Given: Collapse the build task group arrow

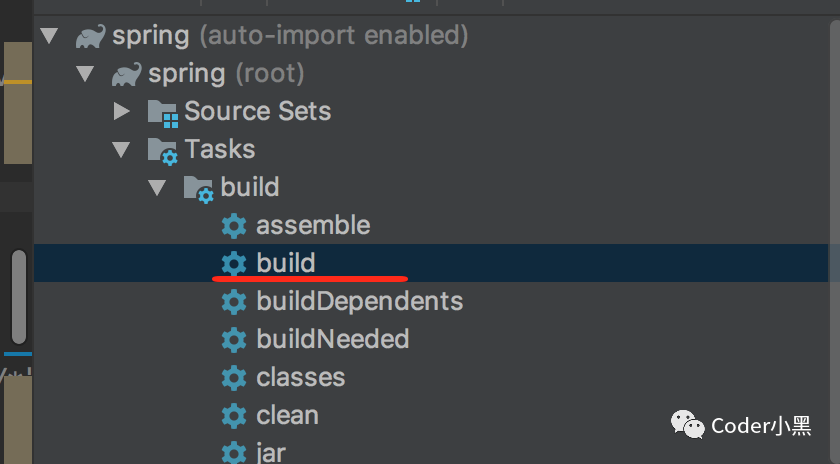Looking at the screenshot, I should [x=158, y=188].
